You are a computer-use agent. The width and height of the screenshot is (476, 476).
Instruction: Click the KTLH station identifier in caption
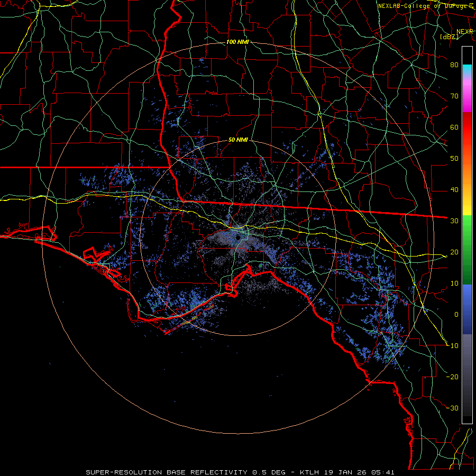click(x=309, y=472)
